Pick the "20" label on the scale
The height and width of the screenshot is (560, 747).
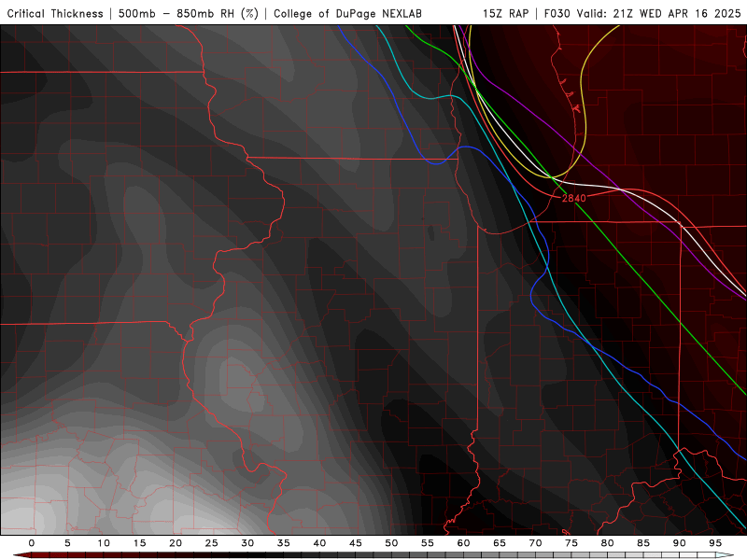[176, 543]
